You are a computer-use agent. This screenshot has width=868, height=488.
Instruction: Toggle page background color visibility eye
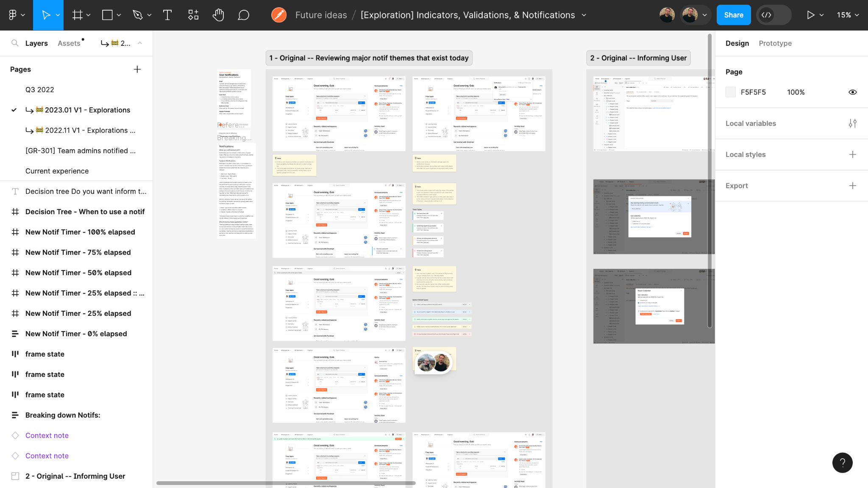pos(852,92)
